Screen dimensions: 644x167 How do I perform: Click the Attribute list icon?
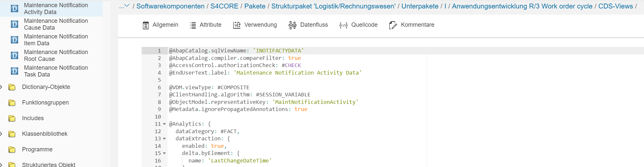[x=193, y=25]
